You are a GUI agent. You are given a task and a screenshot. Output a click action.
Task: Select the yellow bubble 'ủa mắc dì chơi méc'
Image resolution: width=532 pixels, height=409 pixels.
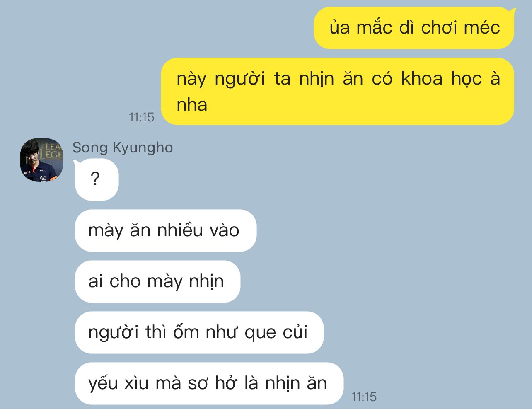pos(414,28)
